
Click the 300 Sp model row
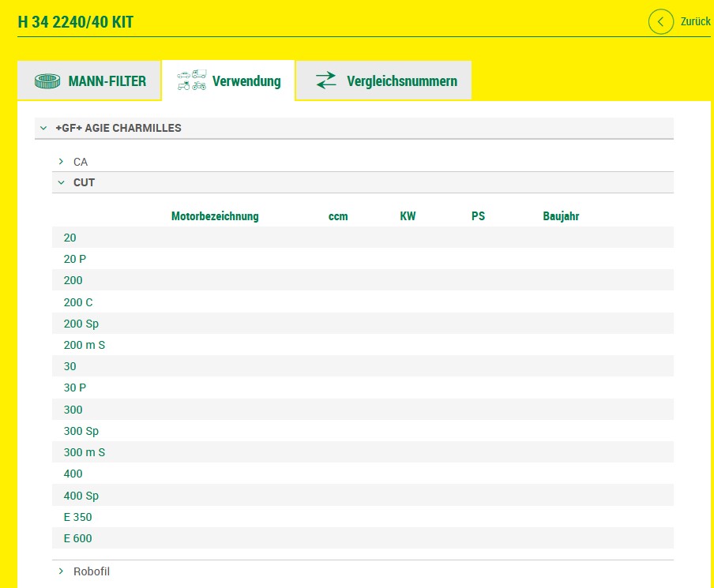81,431
